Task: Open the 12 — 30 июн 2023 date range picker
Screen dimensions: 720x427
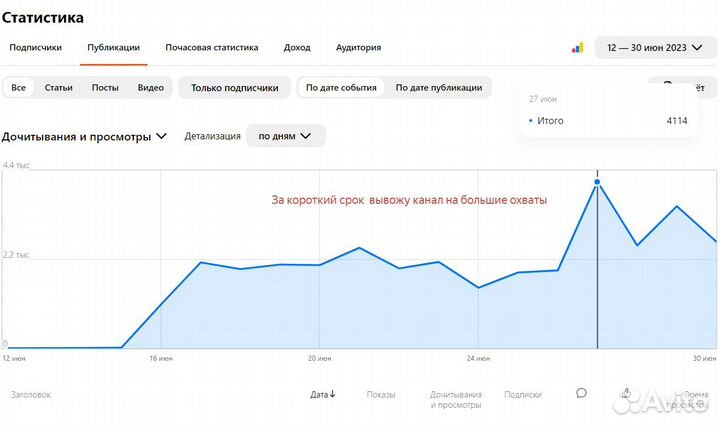Action: [654, 47]
